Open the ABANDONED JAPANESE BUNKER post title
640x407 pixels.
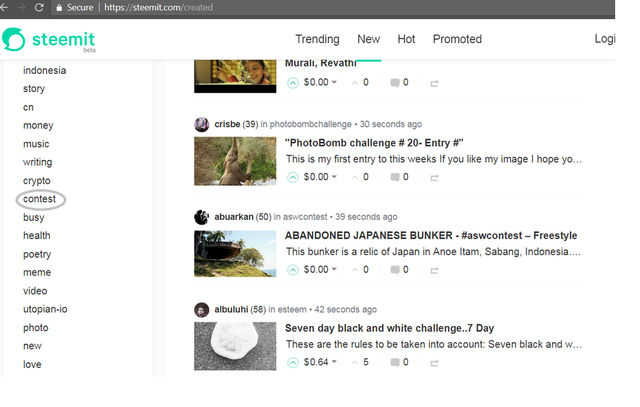(431, 236)
